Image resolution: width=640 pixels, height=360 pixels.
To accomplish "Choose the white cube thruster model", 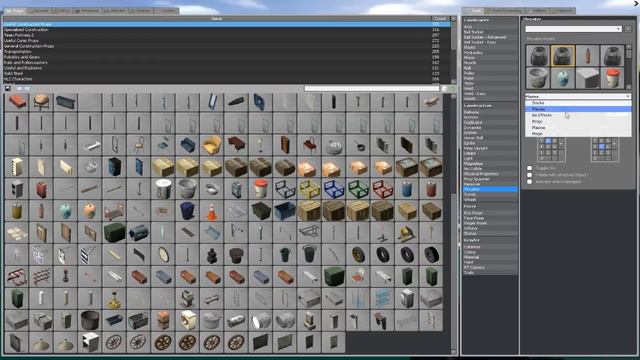I will click(x=587, y=78).
